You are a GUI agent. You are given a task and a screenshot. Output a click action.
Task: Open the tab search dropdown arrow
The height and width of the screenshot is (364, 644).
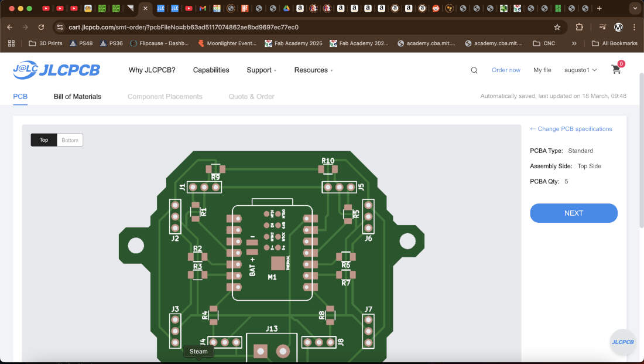point(635,8)
